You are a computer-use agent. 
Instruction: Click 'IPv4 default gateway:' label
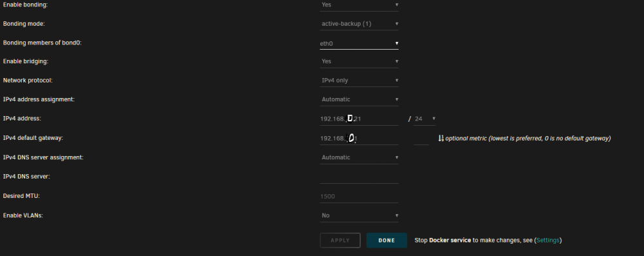coord(33,138)
